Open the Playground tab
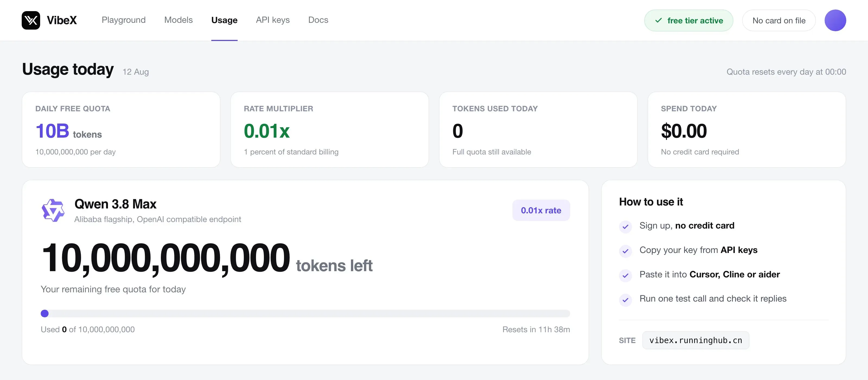This screenshot has width=868, height=380. tap(124, 20)
